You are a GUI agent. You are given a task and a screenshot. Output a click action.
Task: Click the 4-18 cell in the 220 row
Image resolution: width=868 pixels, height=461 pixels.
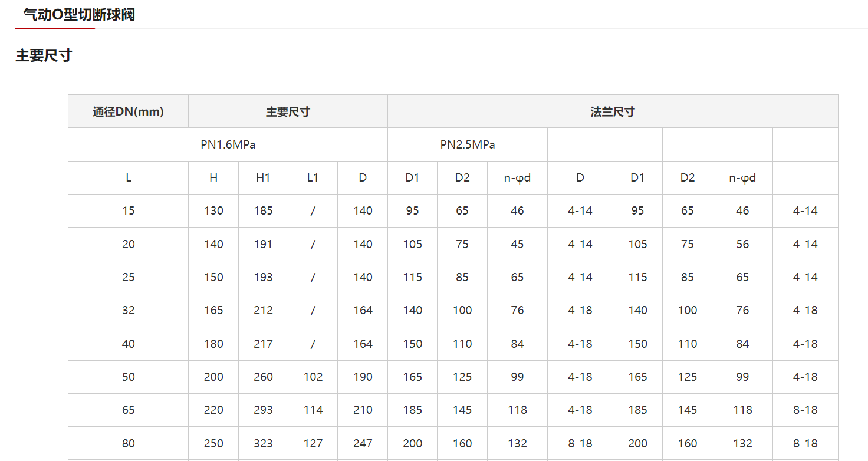pyautogui.click(x=580, y=410)
